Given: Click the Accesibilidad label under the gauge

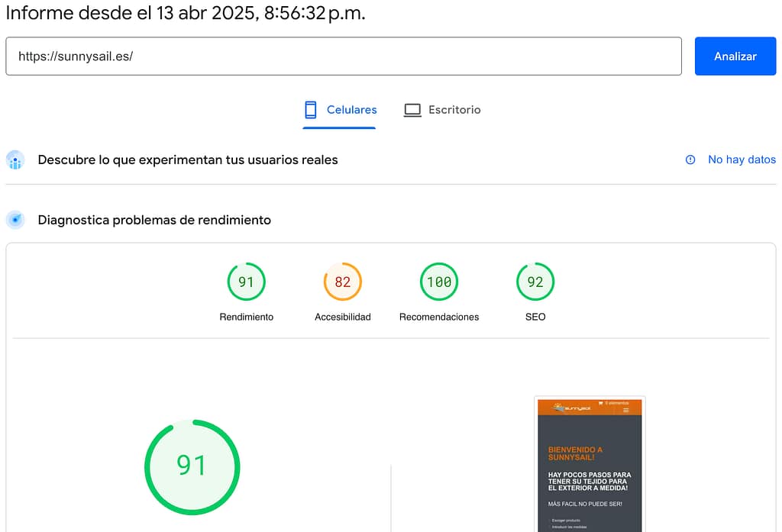Looking at the screenshot, I should click(x=342, y=317).
